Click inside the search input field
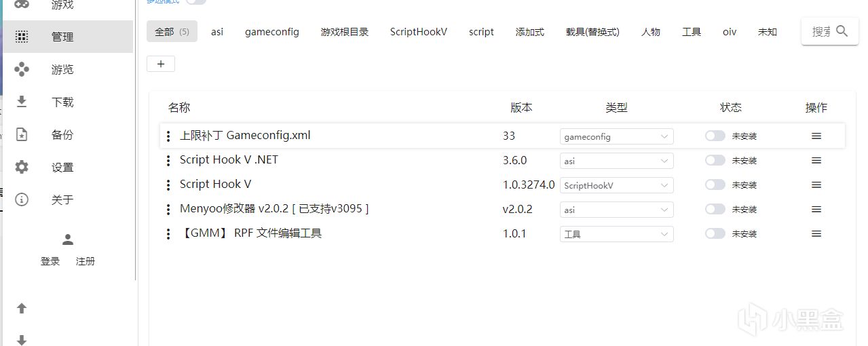 (821, 31)
